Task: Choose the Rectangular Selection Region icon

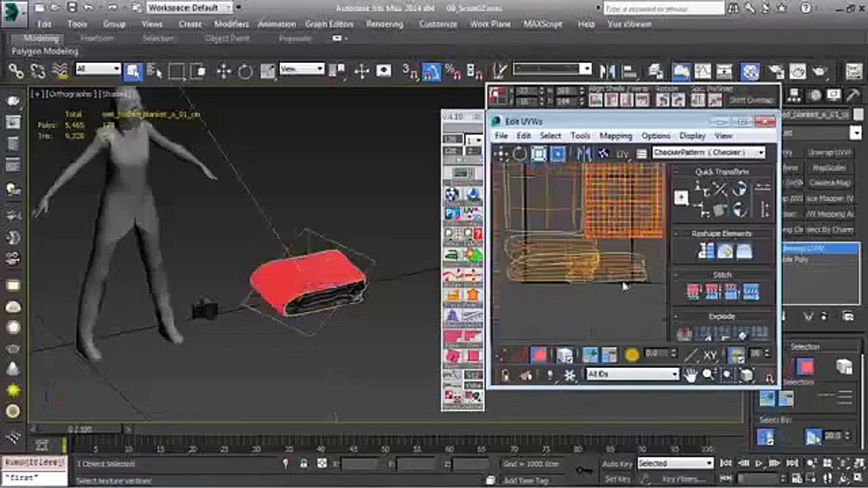Action: [177, 70]
